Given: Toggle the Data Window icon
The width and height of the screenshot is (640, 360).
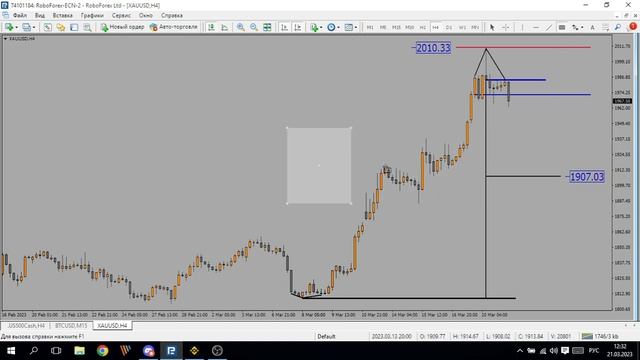Looking at the screenshot, I should coord(61,27).
